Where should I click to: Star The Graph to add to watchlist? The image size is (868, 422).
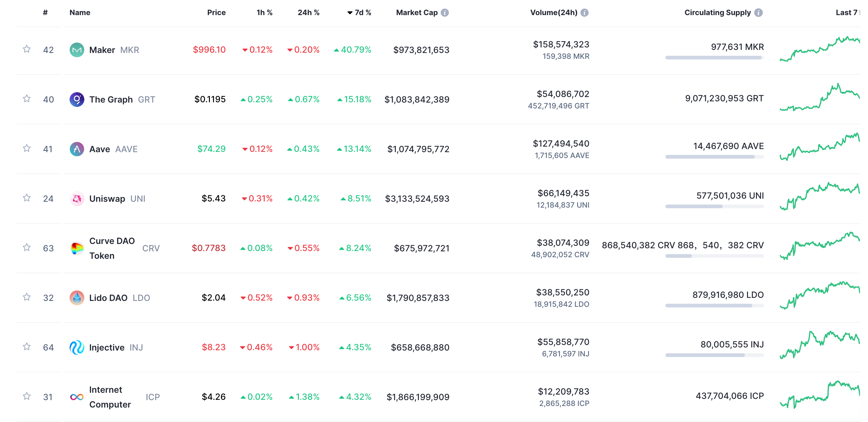26,99
